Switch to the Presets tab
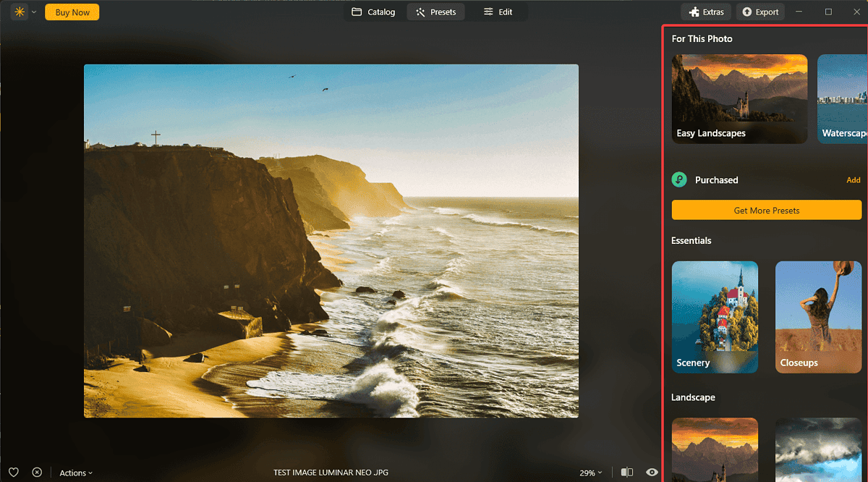868x482 pixels. pyautogui.click(x=435, y=12)
